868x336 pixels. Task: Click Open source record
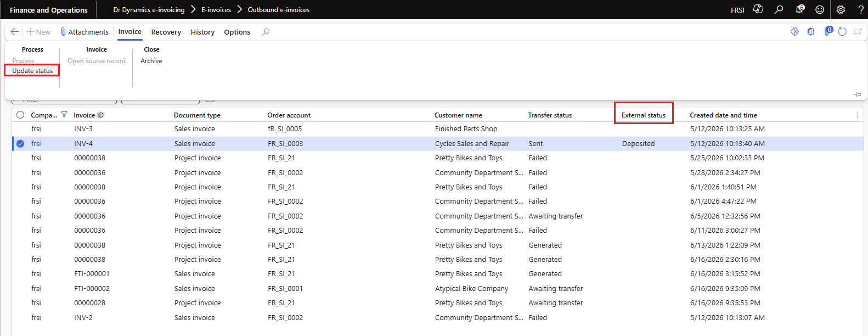coord(97,61)
